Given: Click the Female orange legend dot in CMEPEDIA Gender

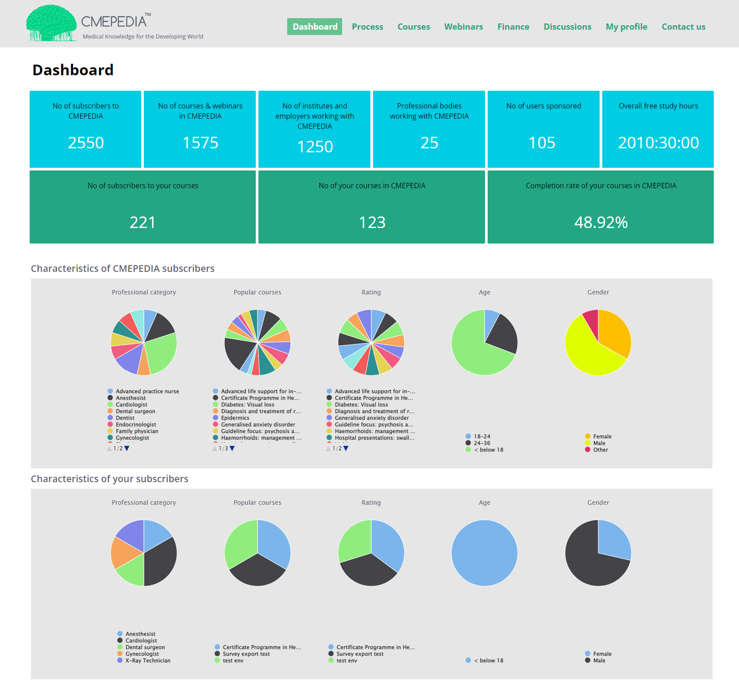Looking at the screenshot, I should pyautogui.click(x=588, y=437).
